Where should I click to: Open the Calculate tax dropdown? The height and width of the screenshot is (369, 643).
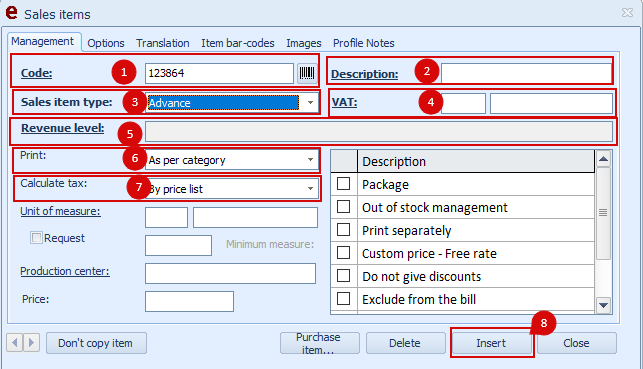[310, 189]
